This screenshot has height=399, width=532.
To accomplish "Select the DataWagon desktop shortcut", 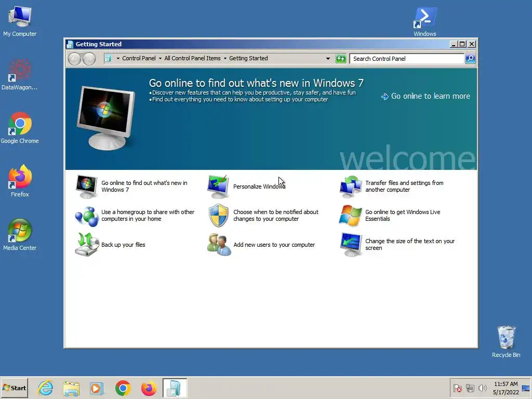I will (20, 75).
